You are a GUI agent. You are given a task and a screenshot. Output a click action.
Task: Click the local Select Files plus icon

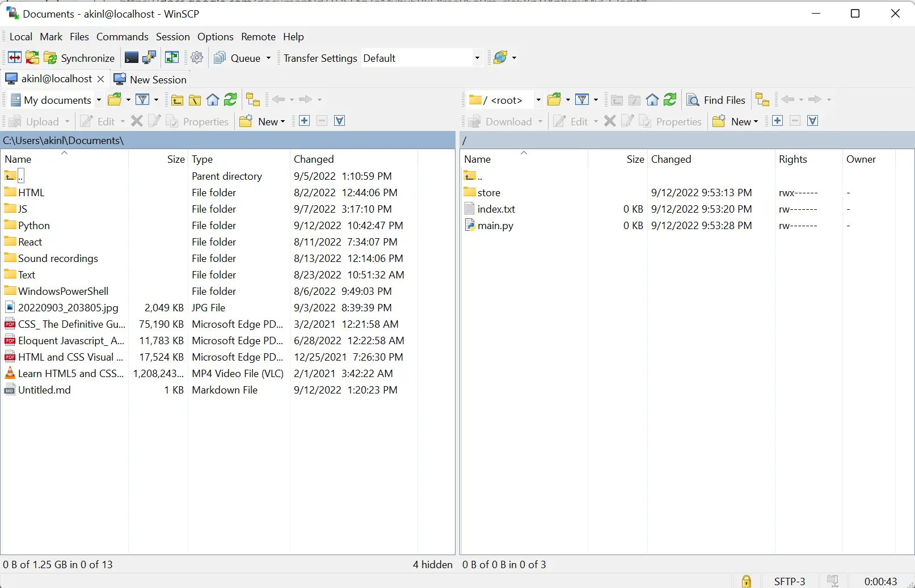coord(305,121)
